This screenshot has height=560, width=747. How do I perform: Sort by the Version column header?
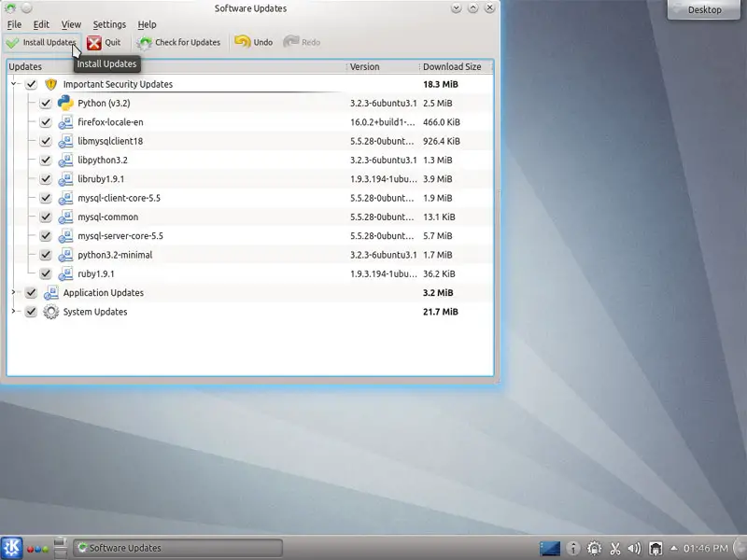383,66
